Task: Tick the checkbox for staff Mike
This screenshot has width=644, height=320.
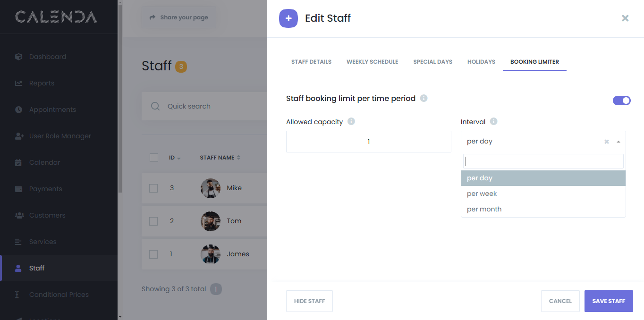Action: (x=153, y=188)
